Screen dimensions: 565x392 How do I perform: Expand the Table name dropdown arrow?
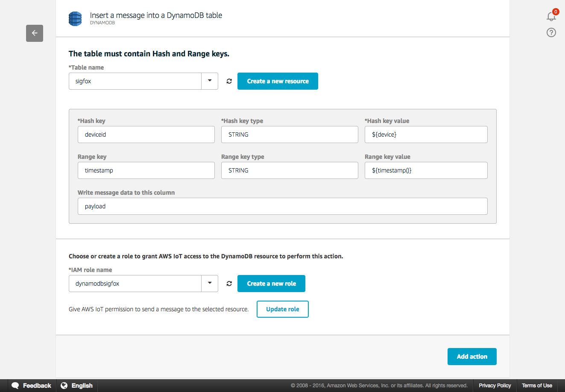[x=210, y=81]
